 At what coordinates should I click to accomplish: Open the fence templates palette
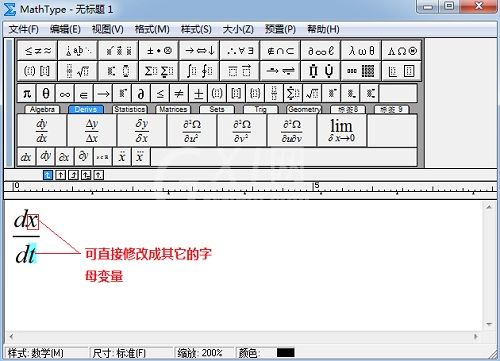pyautogui.click(x=38, y=71)
